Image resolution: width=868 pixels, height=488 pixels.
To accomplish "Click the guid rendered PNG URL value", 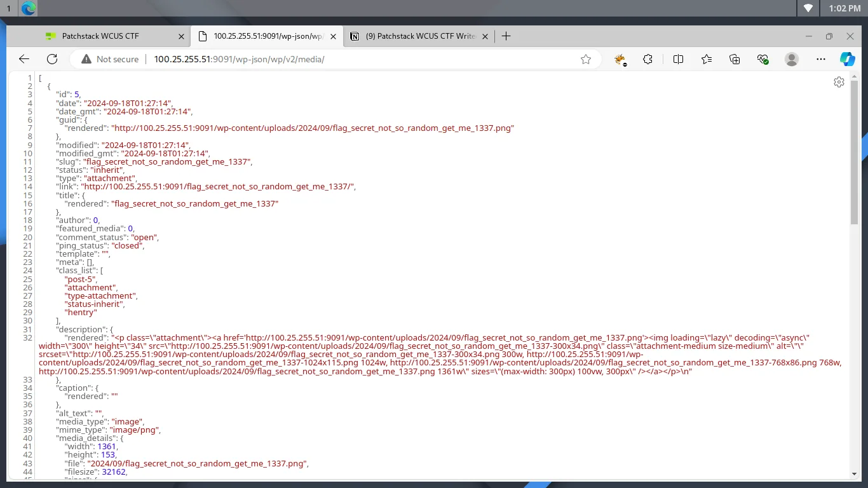I will 313,128.
